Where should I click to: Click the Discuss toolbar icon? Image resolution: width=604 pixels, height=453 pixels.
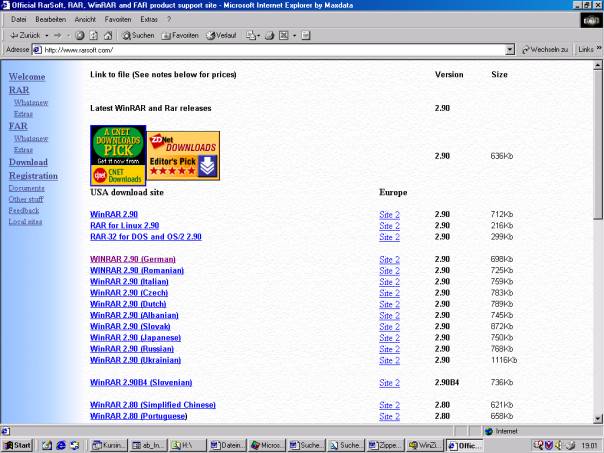click(x=305, y=35)
